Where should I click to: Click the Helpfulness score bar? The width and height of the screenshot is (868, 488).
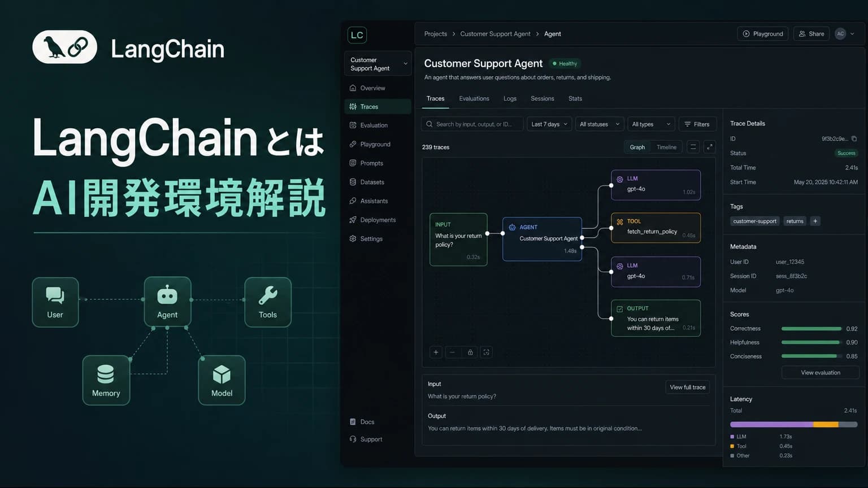click(x=811, y=343)
